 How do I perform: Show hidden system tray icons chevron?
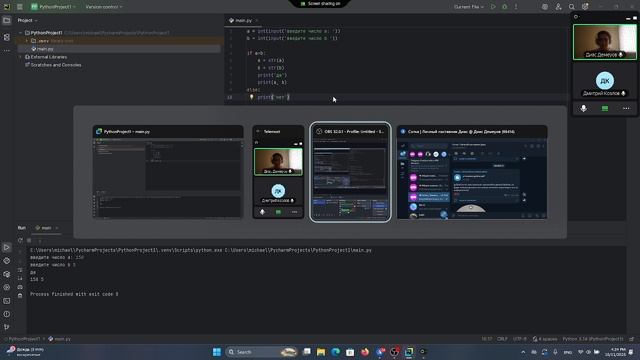click(x=523, y=352)
